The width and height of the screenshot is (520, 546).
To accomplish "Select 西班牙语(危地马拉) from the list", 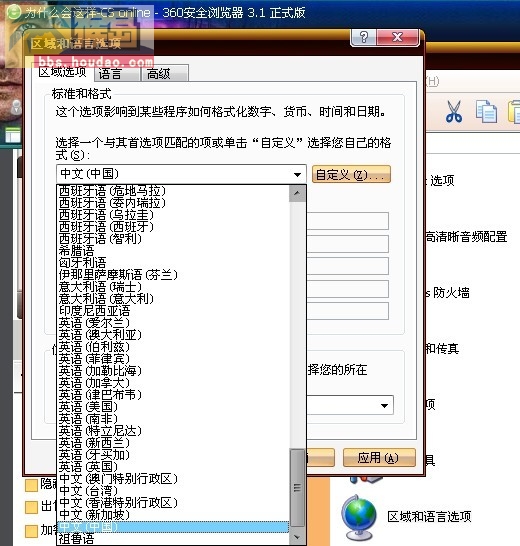I will click(x=173, y=190).
